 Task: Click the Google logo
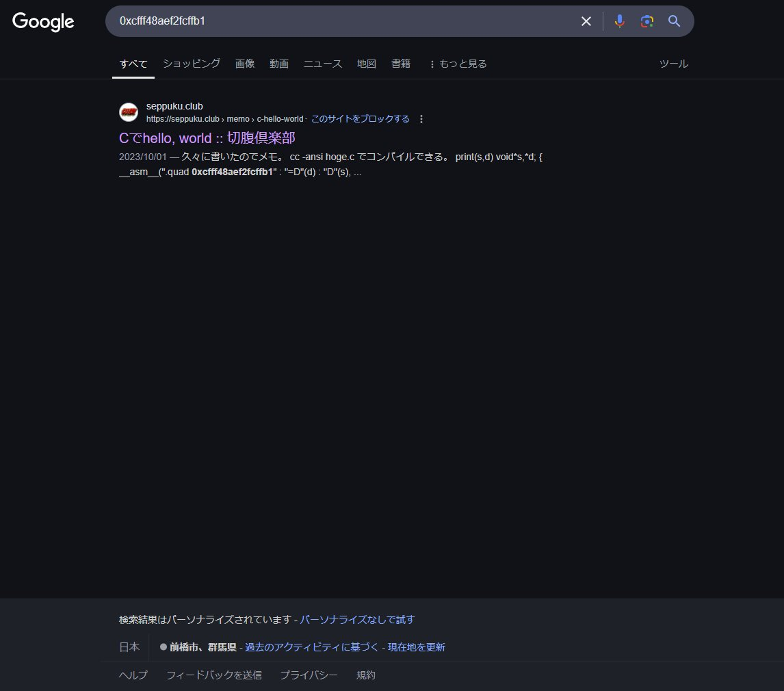click(x=43, y=22)
